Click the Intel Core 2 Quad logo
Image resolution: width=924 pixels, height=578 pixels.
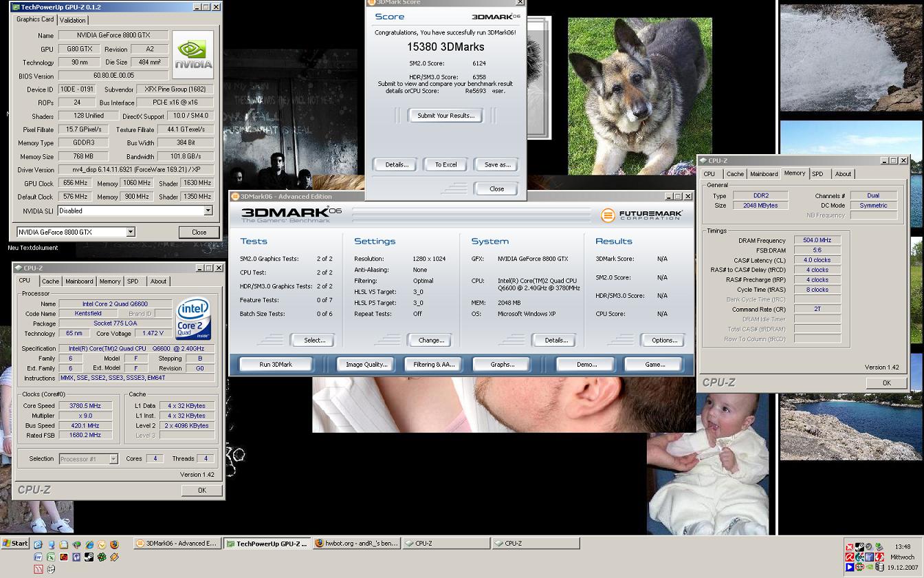[192, 318]
